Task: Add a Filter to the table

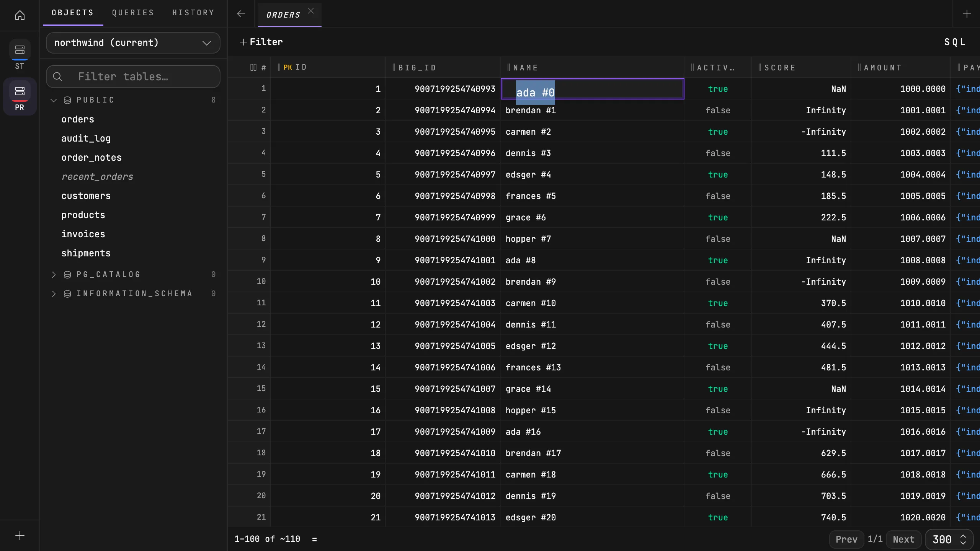Action: [261, 42]
